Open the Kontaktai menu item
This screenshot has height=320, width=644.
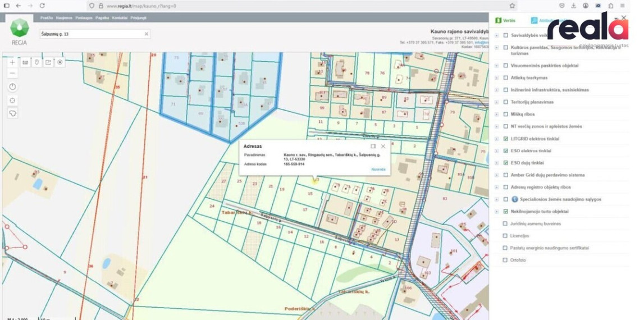(x=120, y=18)
